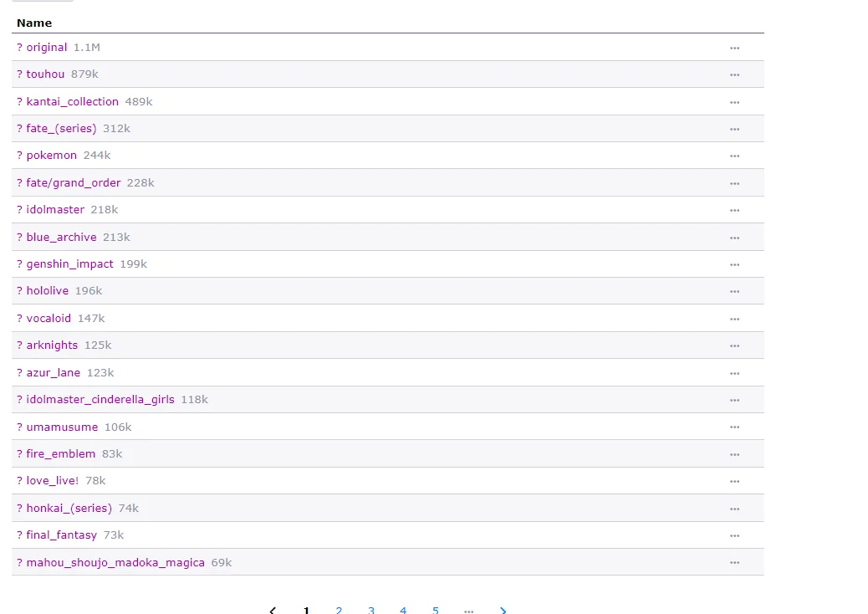This screenshot has height=614, width=868.
Task: Open the love_live! tag link
Action: (53, 480)
